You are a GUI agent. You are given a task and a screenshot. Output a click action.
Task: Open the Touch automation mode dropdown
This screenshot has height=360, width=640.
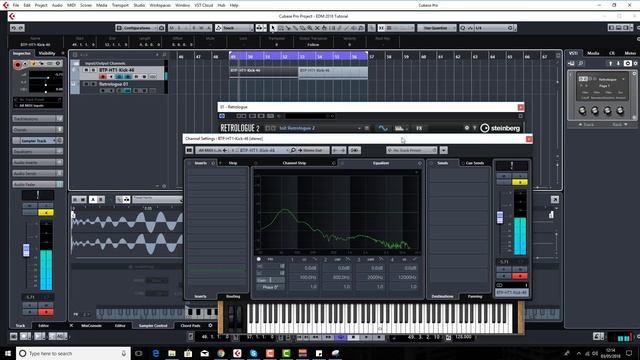click(234, 28)
